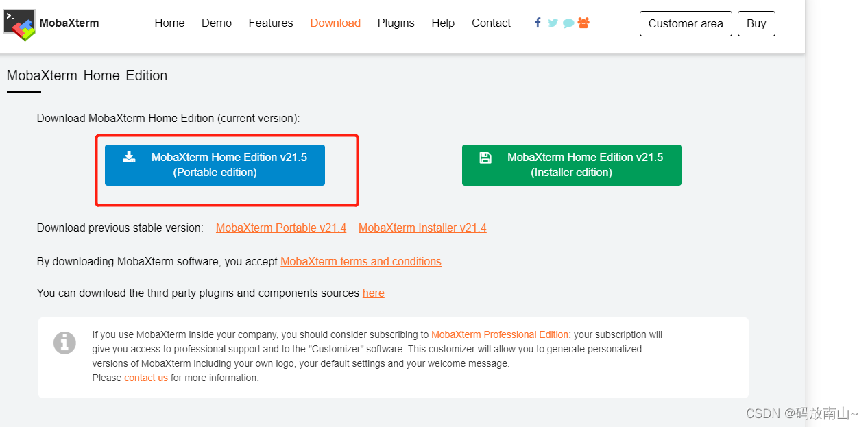
Task: Open the Demo page
Action: click(217, 23)
